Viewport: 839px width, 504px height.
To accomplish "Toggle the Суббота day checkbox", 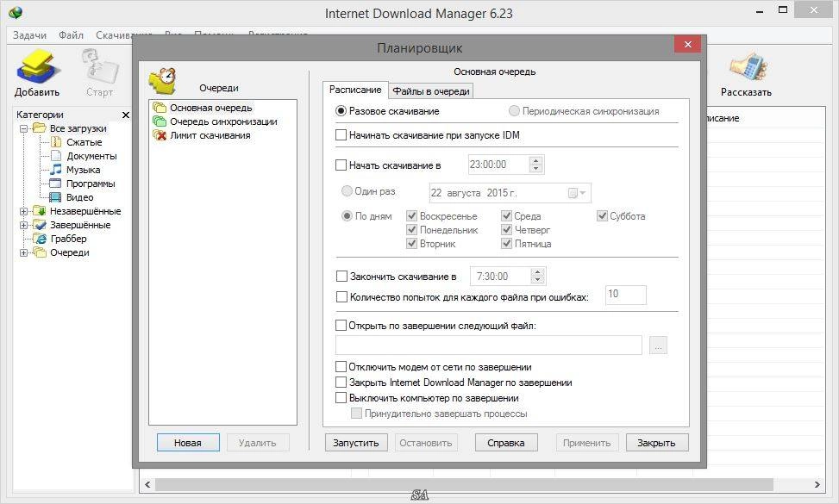I will coord(602,216).
